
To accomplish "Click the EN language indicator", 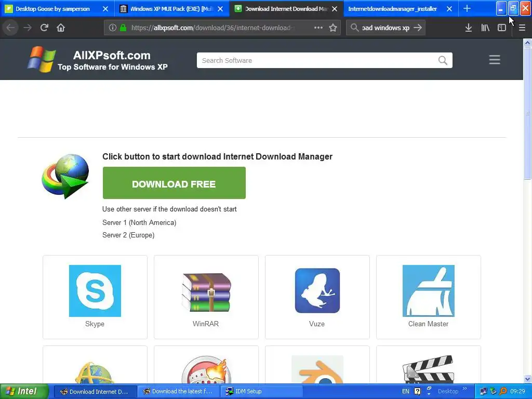I will (x=405, y=391).
